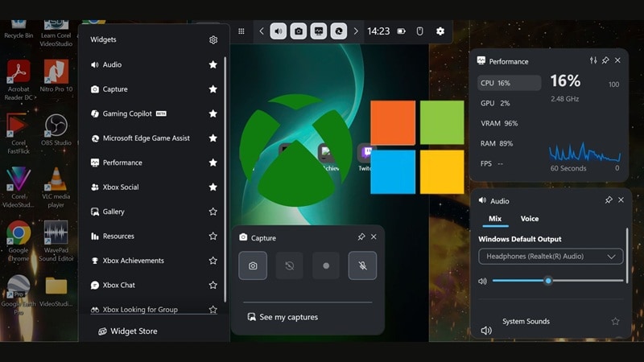The width and height of the screenshot is (644, 362).
Task: Unfavorite the Audio widget star
Action: (213, 64)
